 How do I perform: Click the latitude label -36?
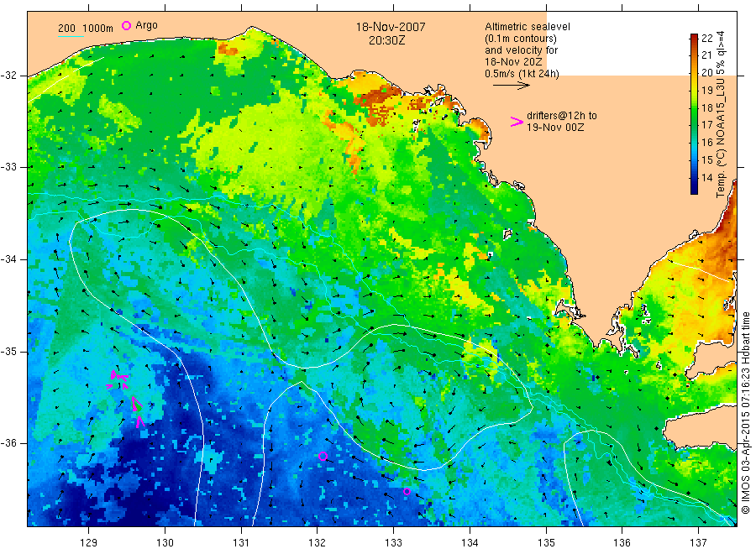(8, 443)
